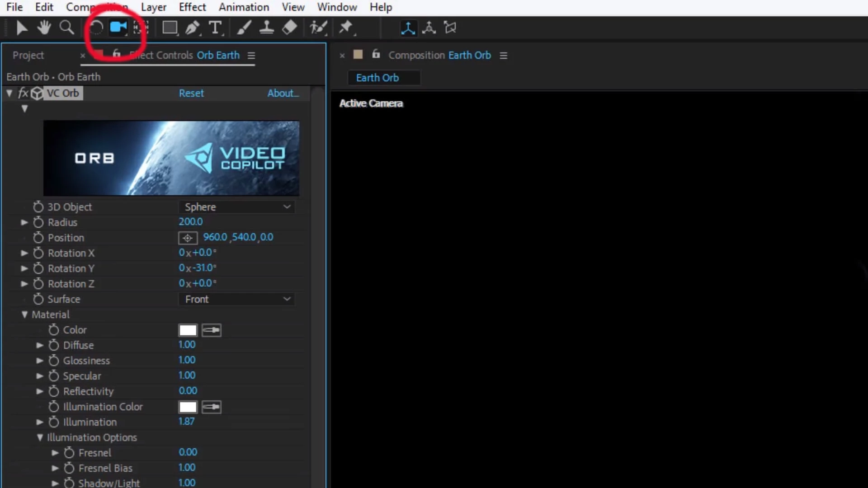Select the Zoom magnifier tool

coord(67,28)
